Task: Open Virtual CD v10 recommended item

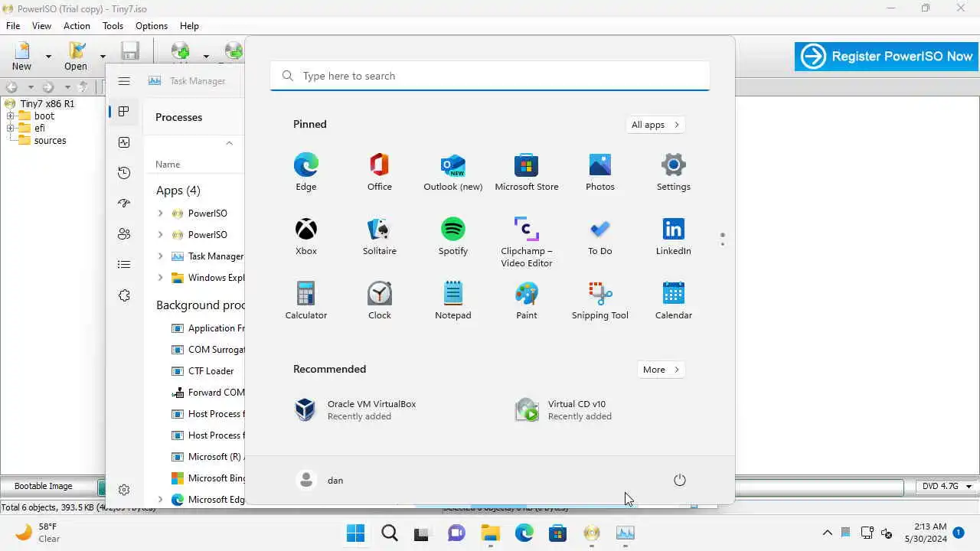Action: tap(564, 409)
